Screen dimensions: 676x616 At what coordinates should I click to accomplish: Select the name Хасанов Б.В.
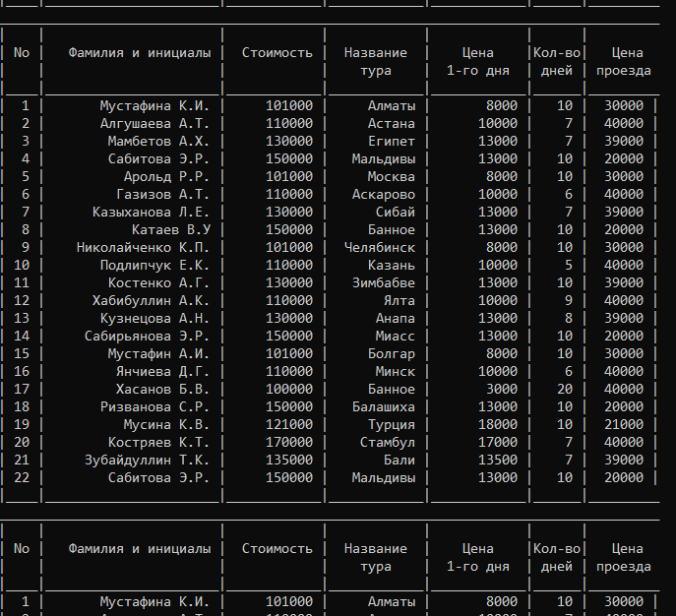(162, 390)
